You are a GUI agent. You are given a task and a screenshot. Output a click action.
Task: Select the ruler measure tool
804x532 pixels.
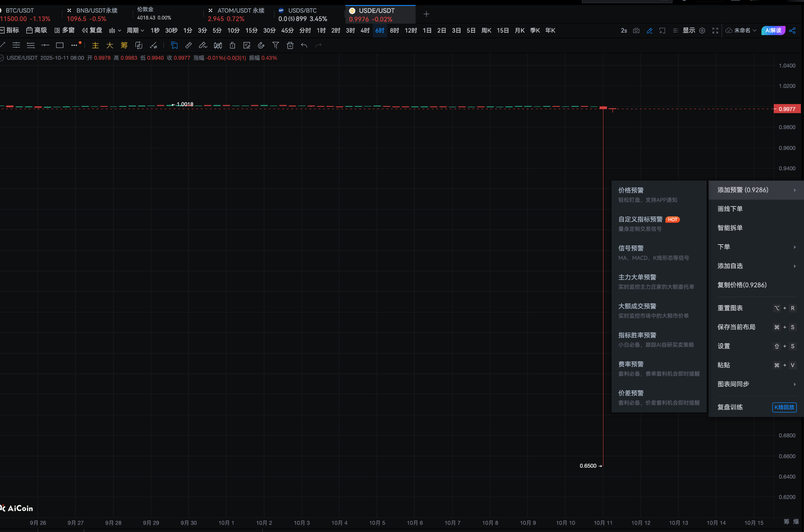(x=188, y=46)
